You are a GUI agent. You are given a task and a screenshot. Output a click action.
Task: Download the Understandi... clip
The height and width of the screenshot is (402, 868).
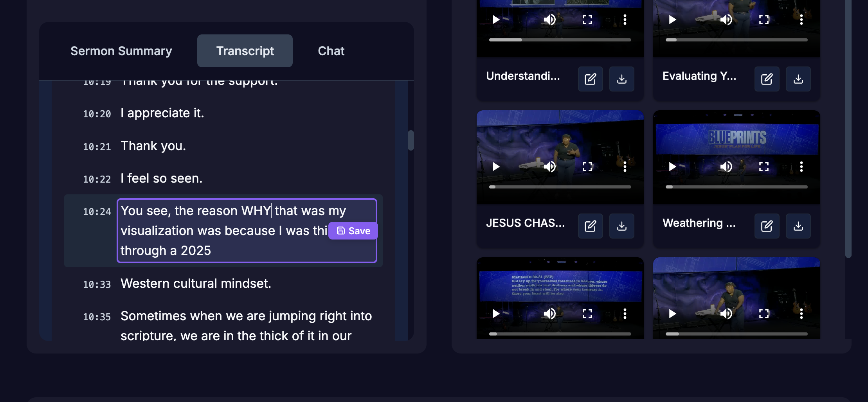pyautogui.click(x=621, y=79)
